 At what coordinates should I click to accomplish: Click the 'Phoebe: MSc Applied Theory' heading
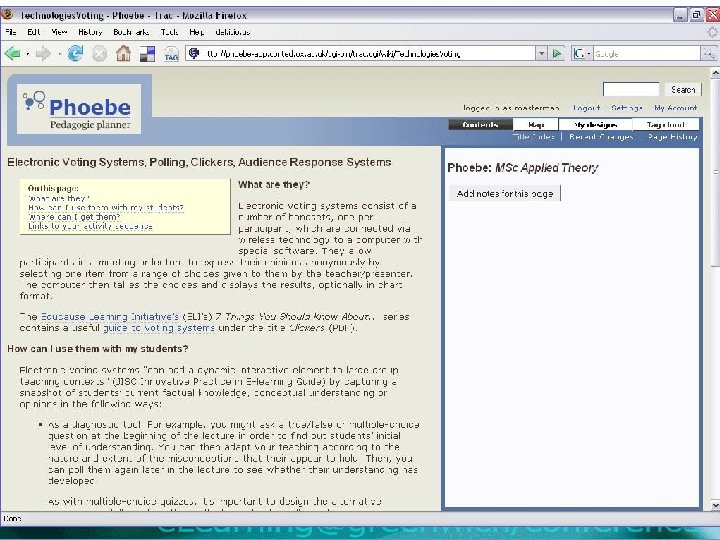[523, 168]
